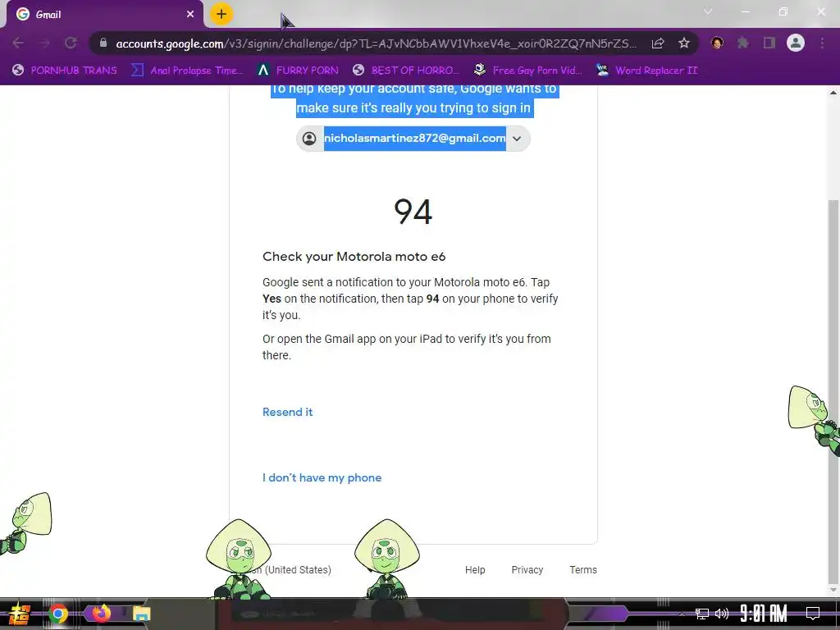Open the Word Replacer II bookmark
The width and height of the screenshot is (840, 630).
(x=647, y=71)
